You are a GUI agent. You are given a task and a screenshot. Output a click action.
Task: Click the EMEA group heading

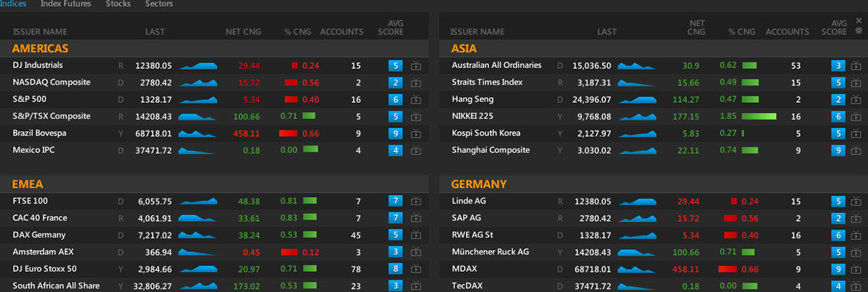(27, 184)
